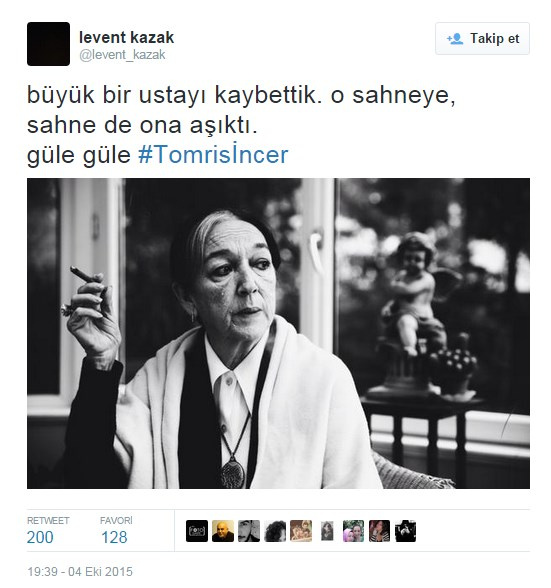
Task: Click the RETWEET label
Action: pyautogui.click(x=48, y=520)
